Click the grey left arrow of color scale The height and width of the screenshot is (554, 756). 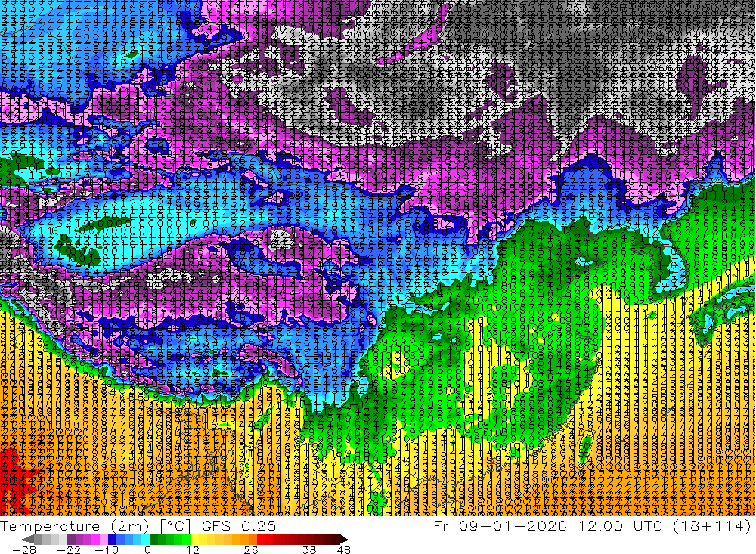[x=28, y=539]
